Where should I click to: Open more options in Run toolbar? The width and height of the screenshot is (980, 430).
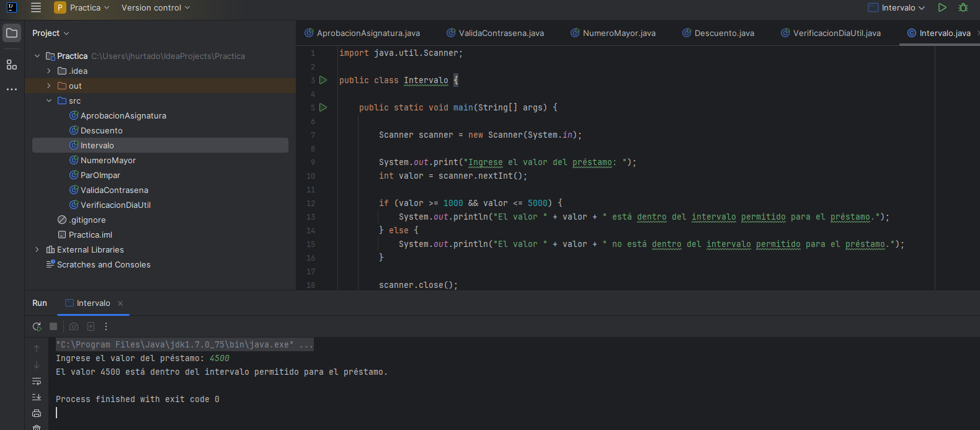[106, 326]
